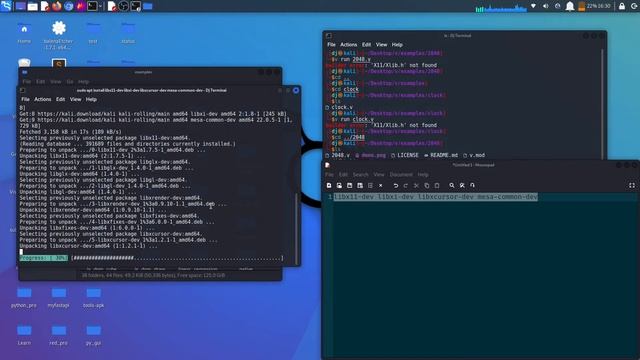The width and height of the screenshot is (640, 360).
Task: Launch Firefox from the top panel
Action: (x=57, y=6)
